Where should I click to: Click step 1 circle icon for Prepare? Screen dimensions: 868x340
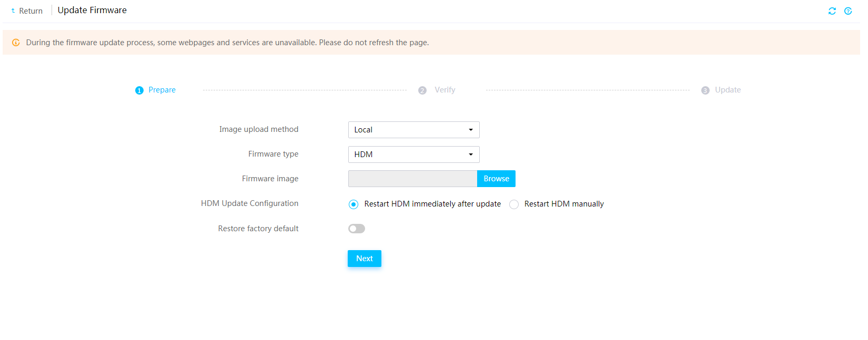pos(139,90)
